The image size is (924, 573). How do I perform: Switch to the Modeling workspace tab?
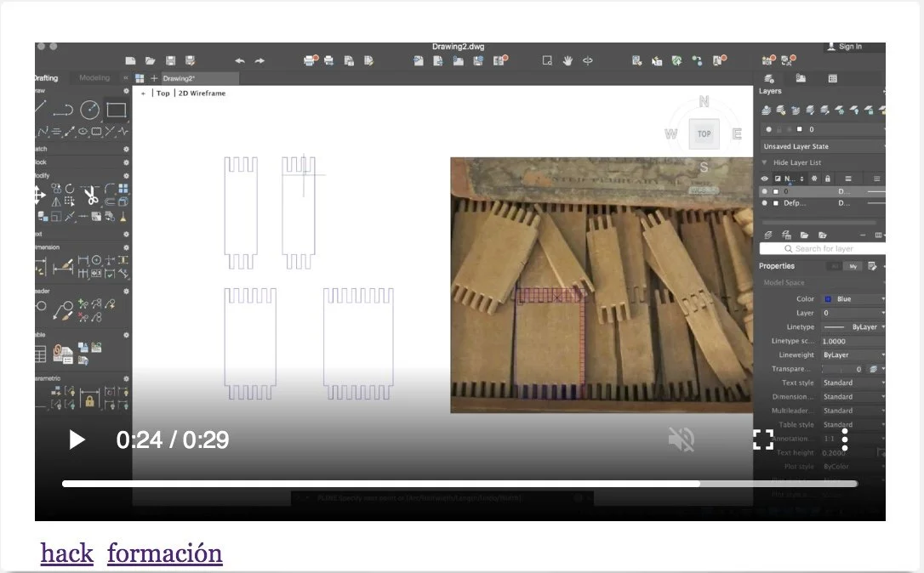tap(94, 77)
